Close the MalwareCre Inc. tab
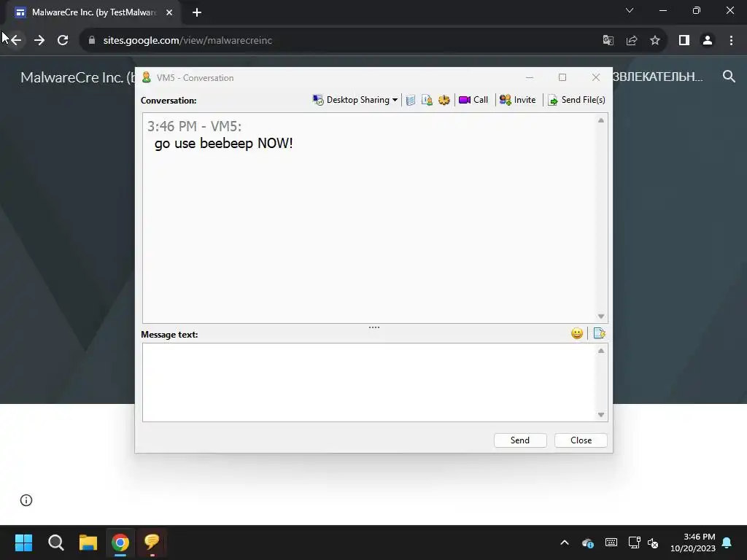The height and width of the screenshot is (560, 747). click(x=169, y=13)
